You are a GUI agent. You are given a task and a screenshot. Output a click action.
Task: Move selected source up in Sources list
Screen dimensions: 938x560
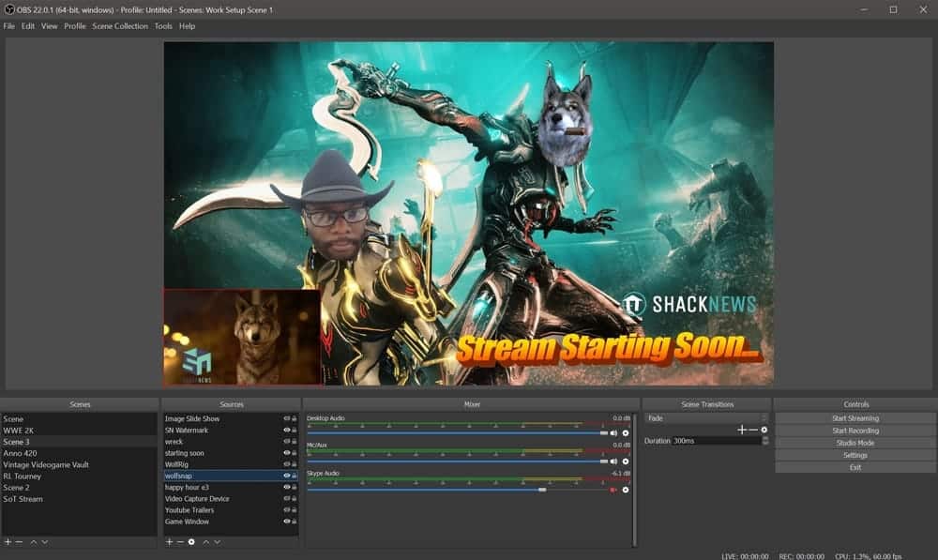pos(205,542)
